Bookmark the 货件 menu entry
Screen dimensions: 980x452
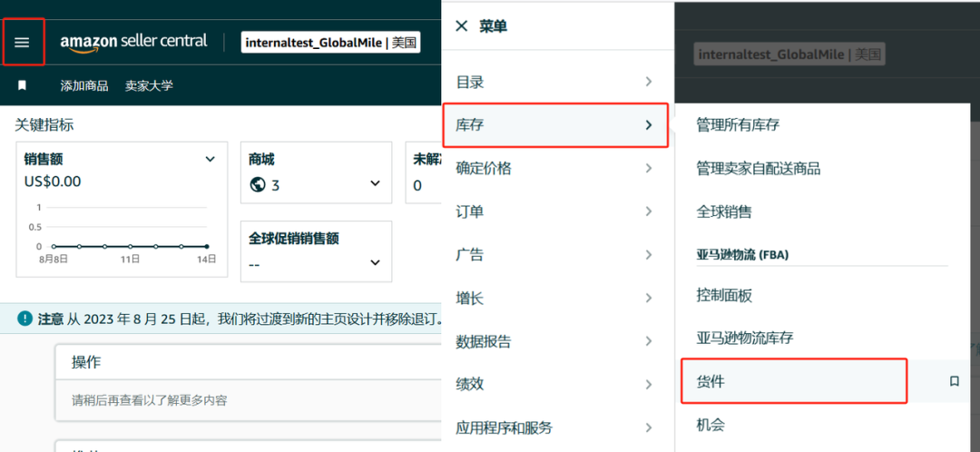[954, 380]
